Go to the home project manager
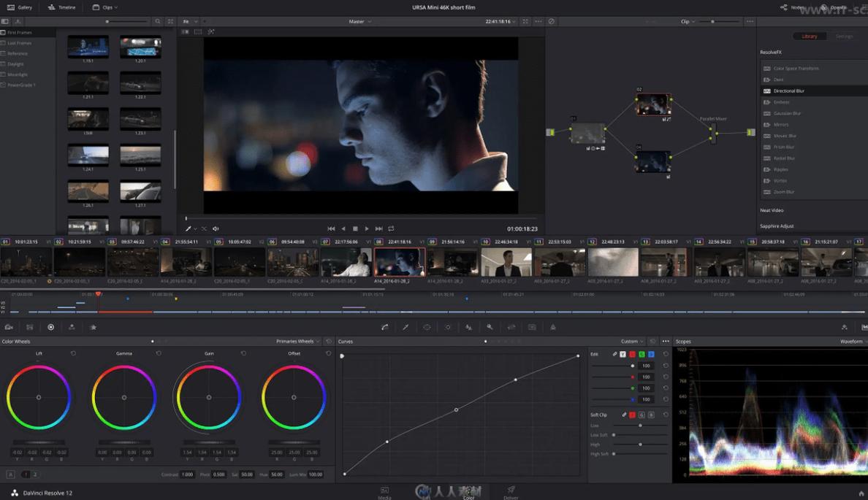Image resolution: width=868 pixels, height=500 pixels. point(861,493)
